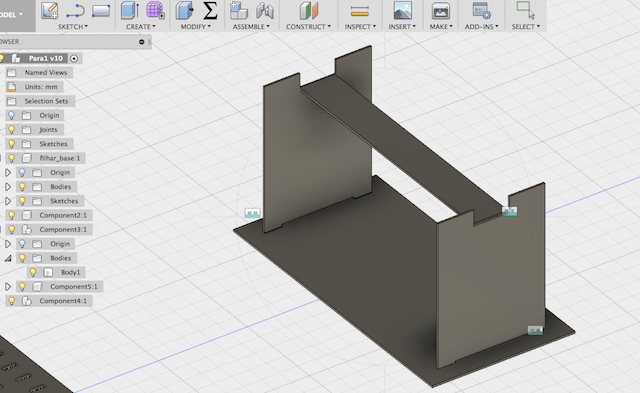
Task: Collapse the Bodies folder under Component3:1
Action: point(8,258)
